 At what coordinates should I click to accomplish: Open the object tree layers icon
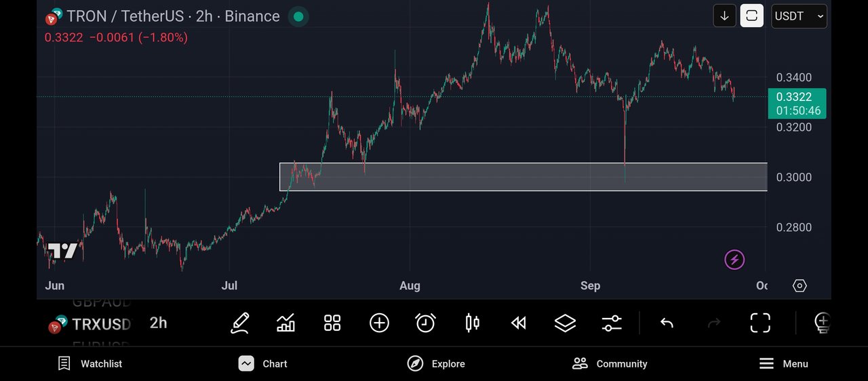pos(565,323)
